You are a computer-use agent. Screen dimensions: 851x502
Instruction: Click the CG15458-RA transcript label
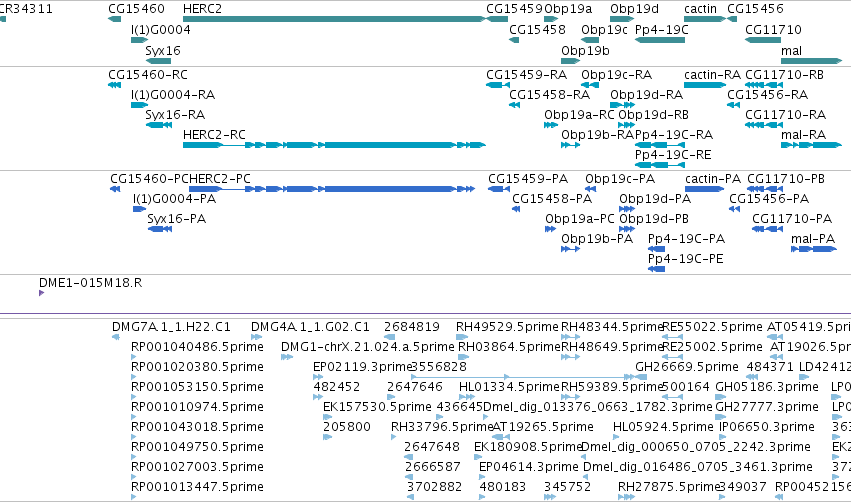(549, 95)
